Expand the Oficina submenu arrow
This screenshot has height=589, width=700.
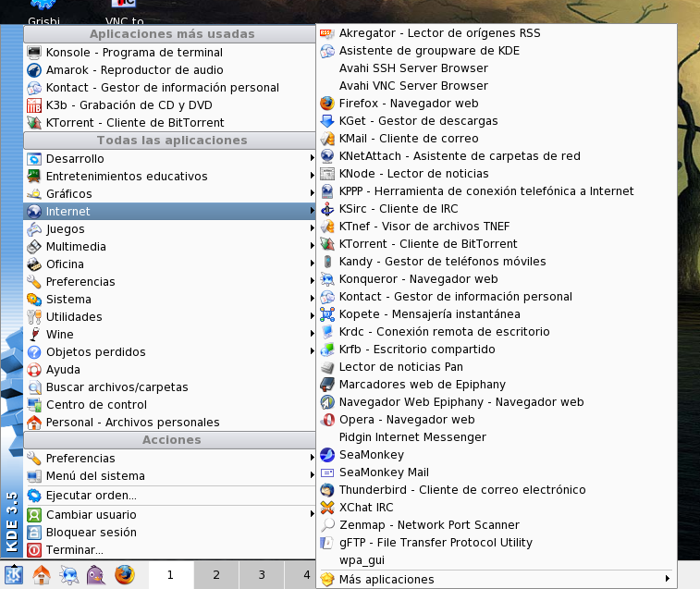[x=312, y=263]
